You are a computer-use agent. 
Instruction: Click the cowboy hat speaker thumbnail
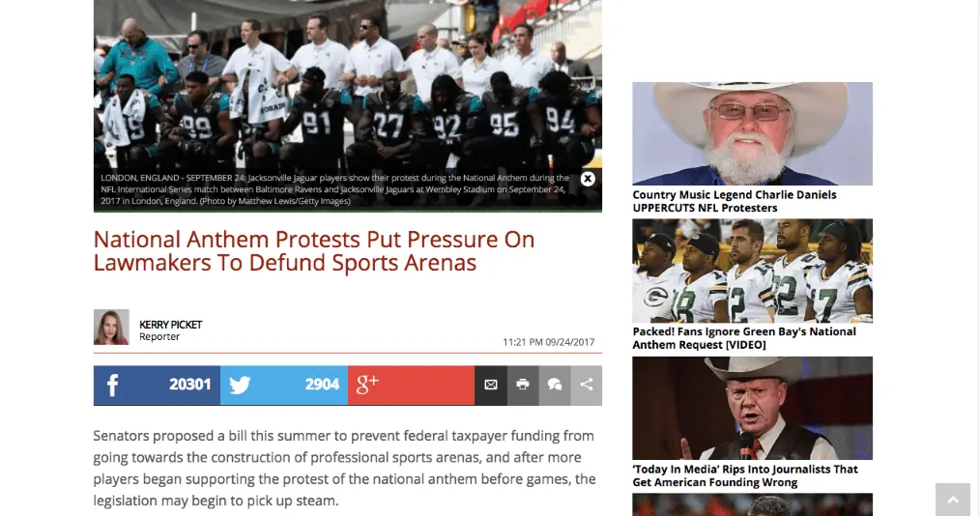753,409
